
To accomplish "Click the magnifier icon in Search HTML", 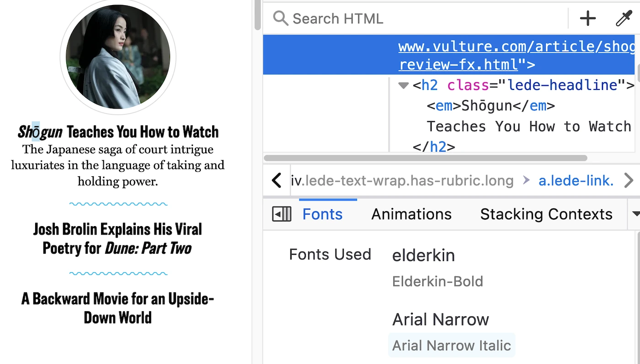I will [x=280, y=19].
